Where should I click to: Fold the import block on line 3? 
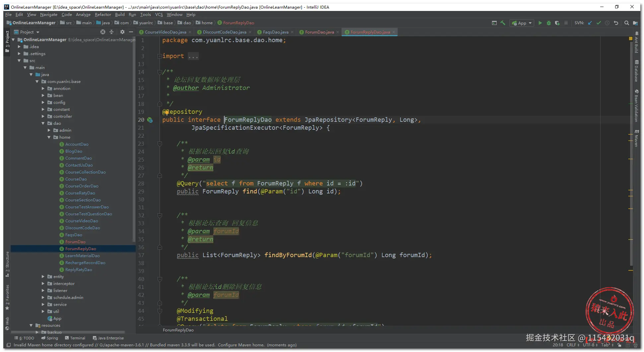(160, 56)
